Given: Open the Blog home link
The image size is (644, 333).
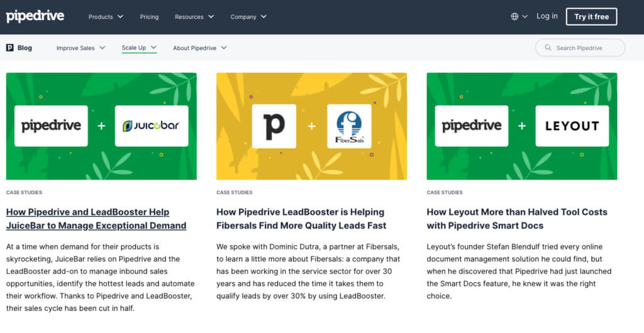Looking at the screenshot, I should (x=19, y=48).
